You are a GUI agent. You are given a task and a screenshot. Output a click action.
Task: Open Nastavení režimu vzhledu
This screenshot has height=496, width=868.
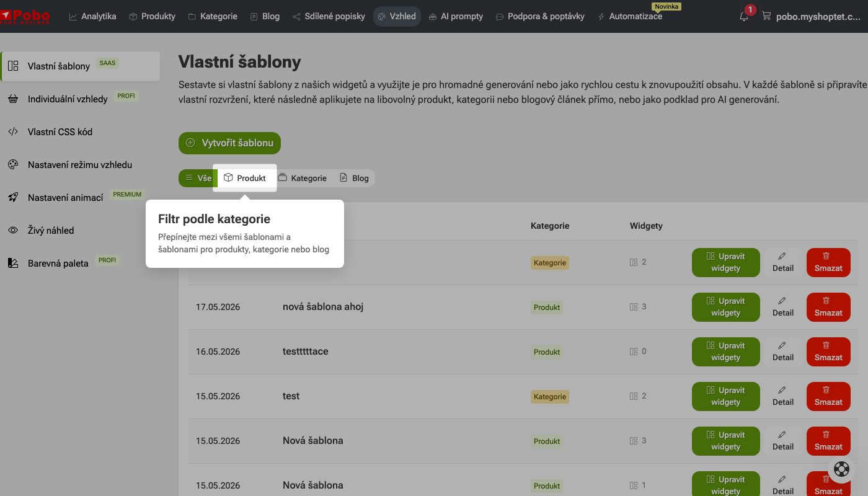pos(80,165)
